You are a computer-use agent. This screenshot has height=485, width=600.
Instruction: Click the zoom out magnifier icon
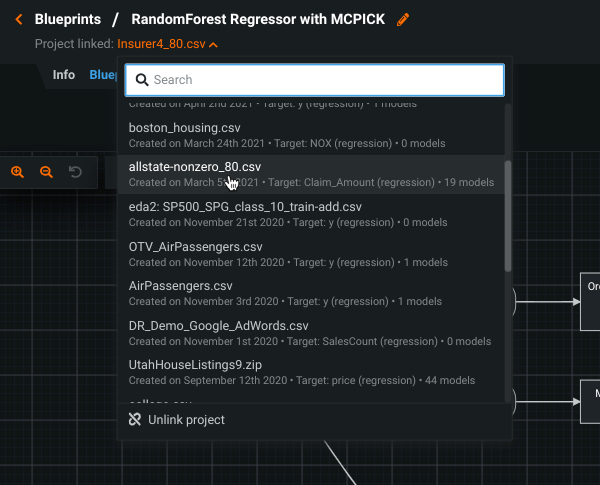pyautogui.click(x=46, y=172)
